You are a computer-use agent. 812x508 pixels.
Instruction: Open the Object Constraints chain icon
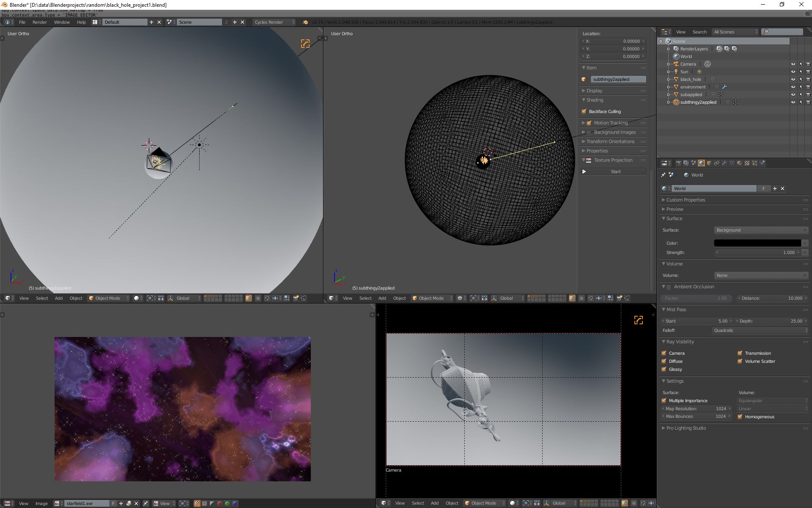click(x=716, y=163)
